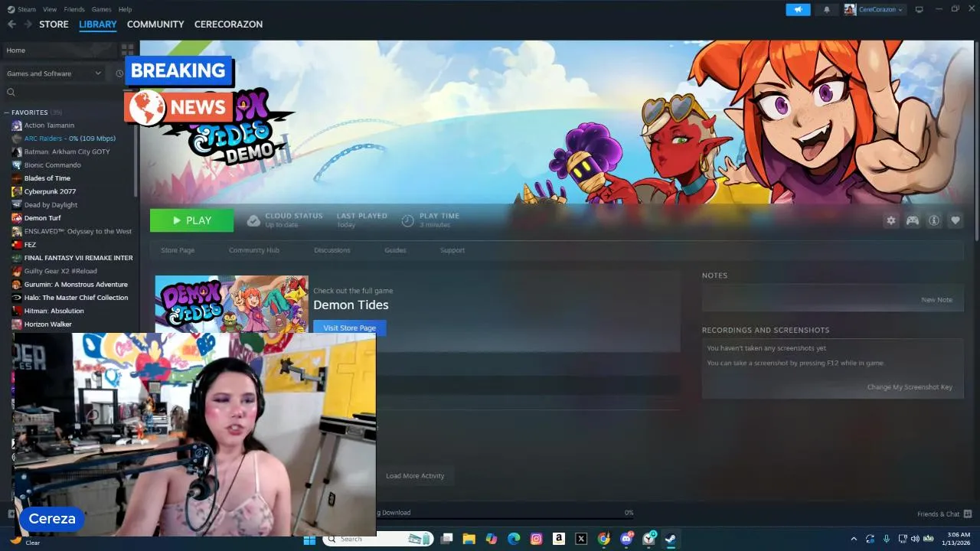Viewport: 980px width, 551px height.
Task: Select Halo: The Master Chief Collection
Action: point(70,298)
